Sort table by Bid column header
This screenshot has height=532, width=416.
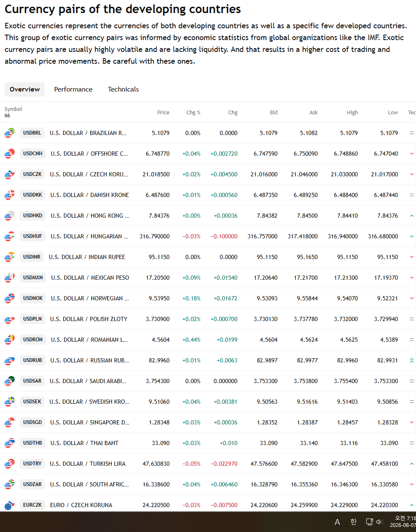274,113
